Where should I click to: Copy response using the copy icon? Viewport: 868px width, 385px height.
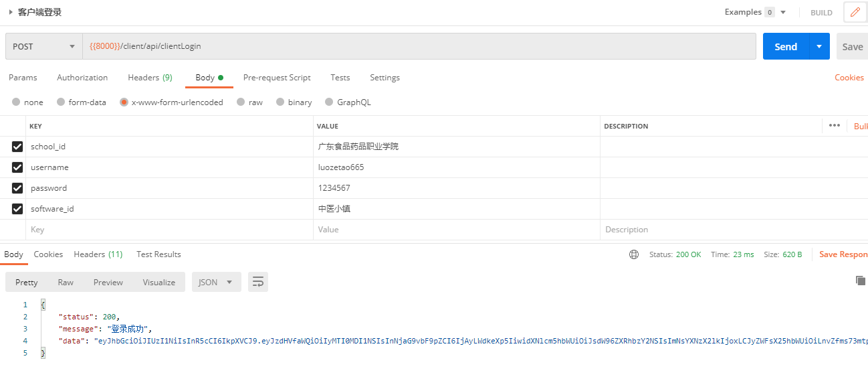point(860,281)
